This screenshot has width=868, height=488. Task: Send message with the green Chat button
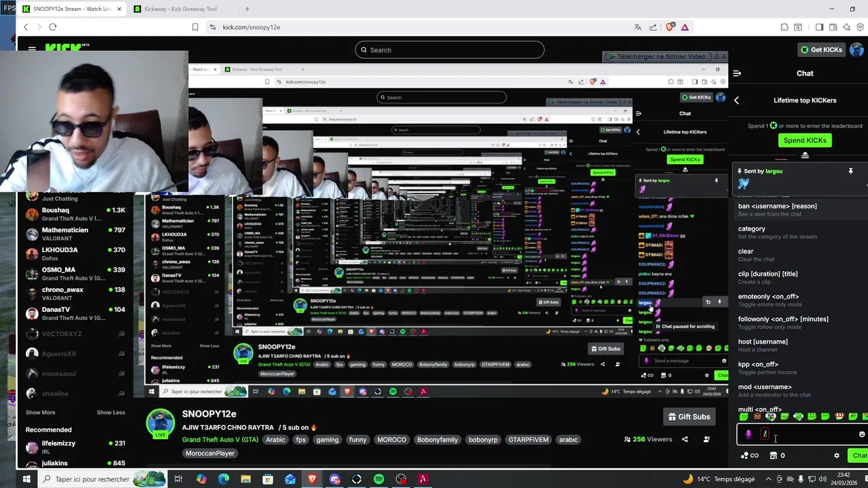click(x=859, y=455)
